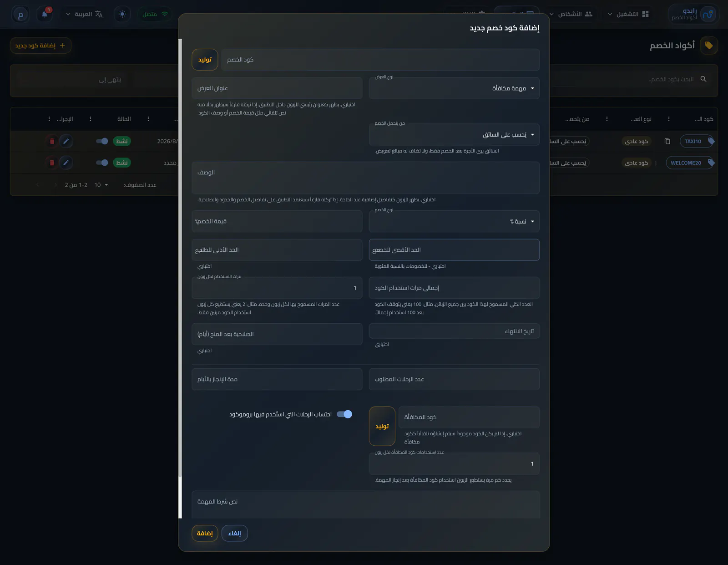This screenshot has height=565, width=728.
Task: Open the العربية language selector
Action: click(84, 14)
